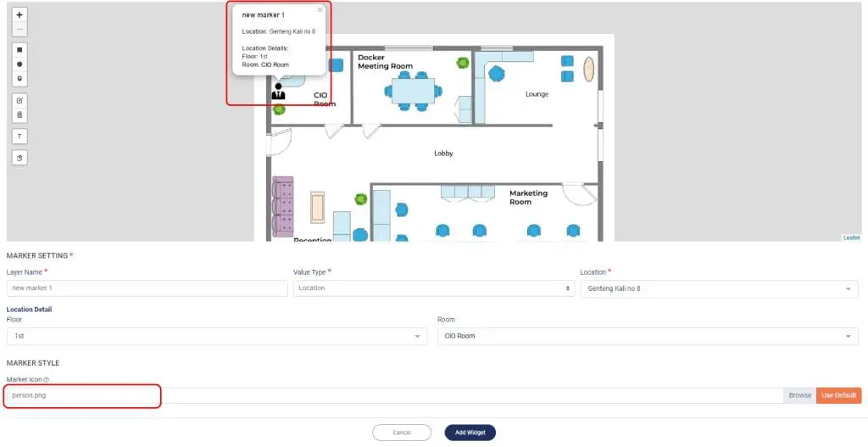
Task: Click the Add Widget button
Action: pos(470,433)
